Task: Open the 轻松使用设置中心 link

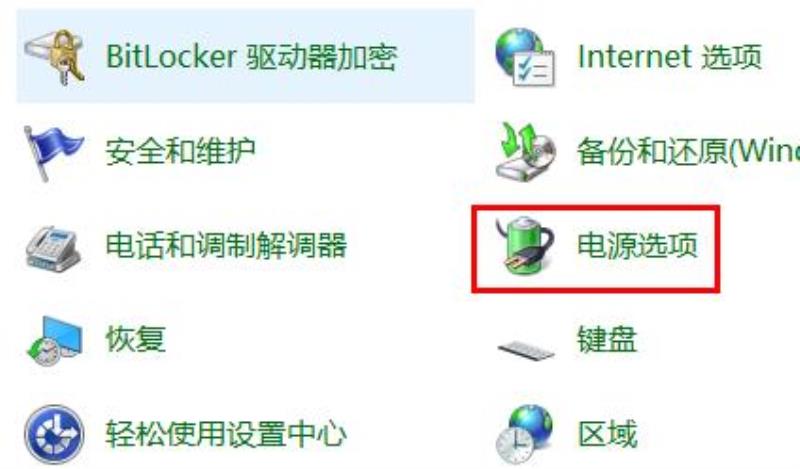Action: click(x=226, y=434)
